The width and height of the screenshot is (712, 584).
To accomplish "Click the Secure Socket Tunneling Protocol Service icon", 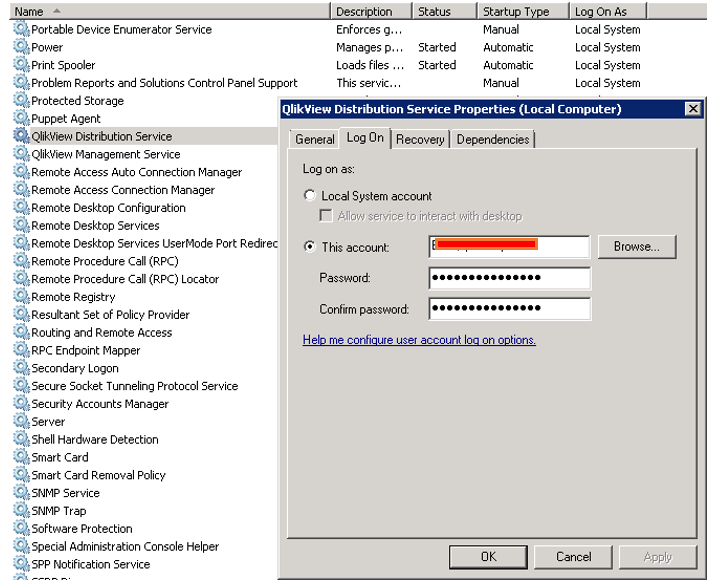I will (x=21, y=385).
